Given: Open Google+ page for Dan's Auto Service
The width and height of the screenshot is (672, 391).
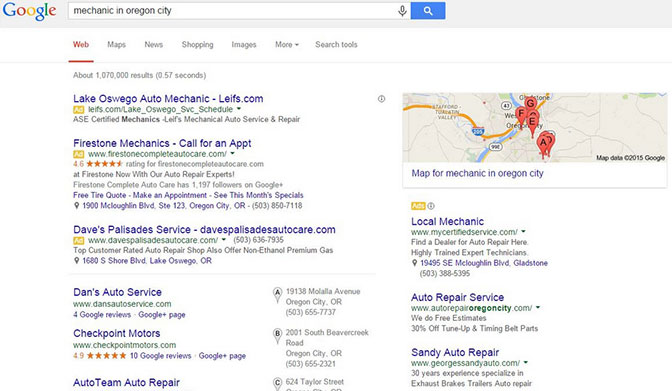Looking at the screenshot, I should pos(162,315).
